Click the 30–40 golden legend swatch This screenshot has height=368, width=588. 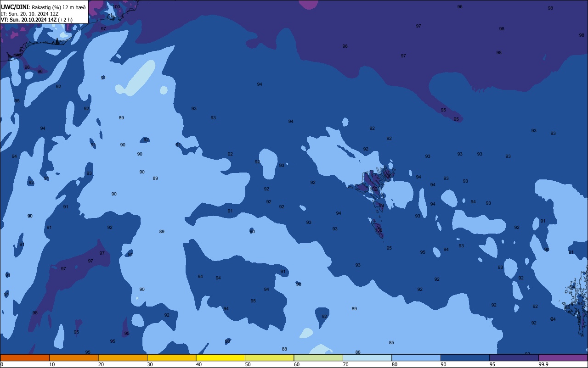point(171,357)
